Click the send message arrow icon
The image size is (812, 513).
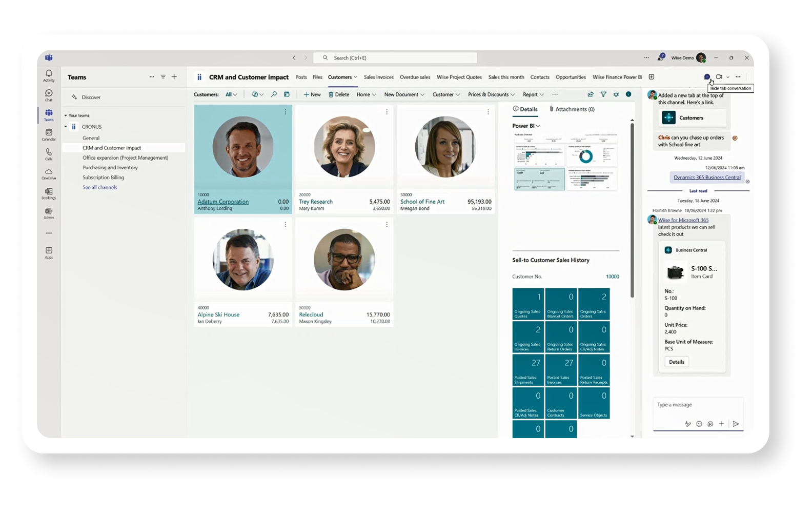[736, 424]
